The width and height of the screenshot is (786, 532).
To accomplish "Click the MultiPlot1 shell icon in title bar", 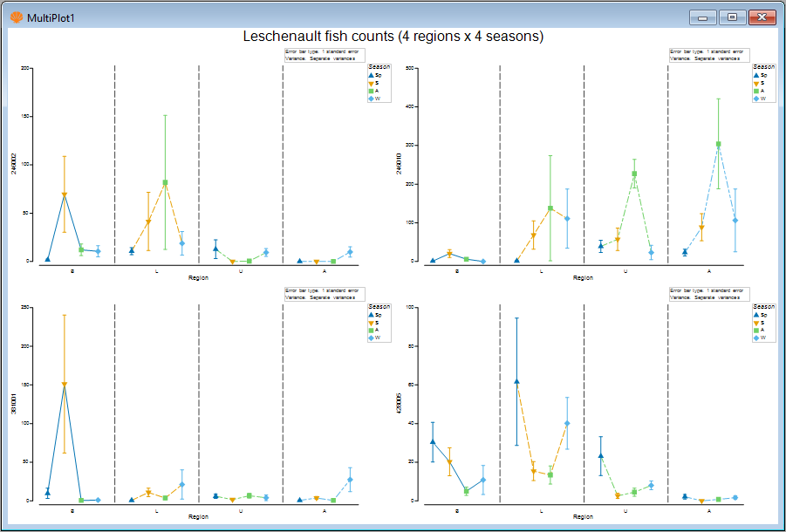I will [17, 18].
